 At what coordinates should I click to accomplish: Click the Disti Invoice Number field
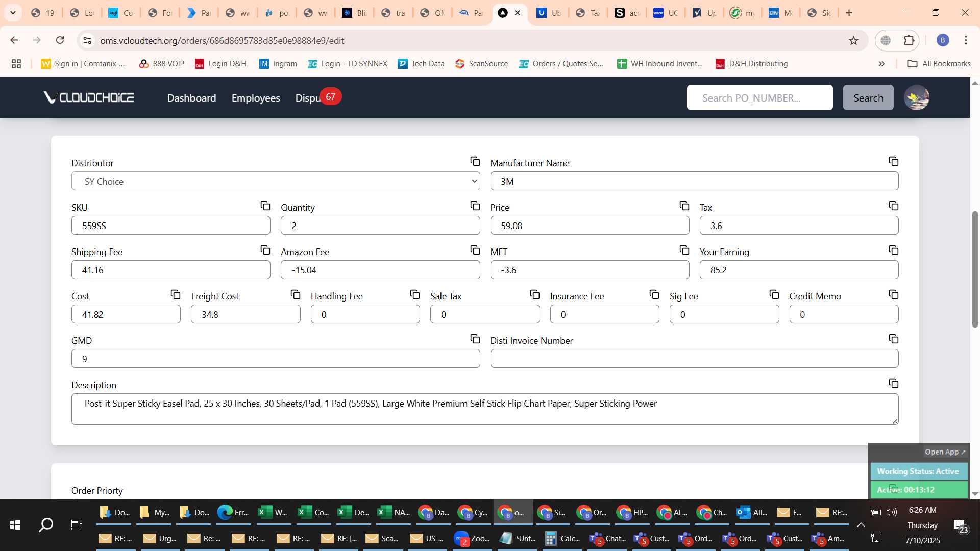click(x=694, y=359)
